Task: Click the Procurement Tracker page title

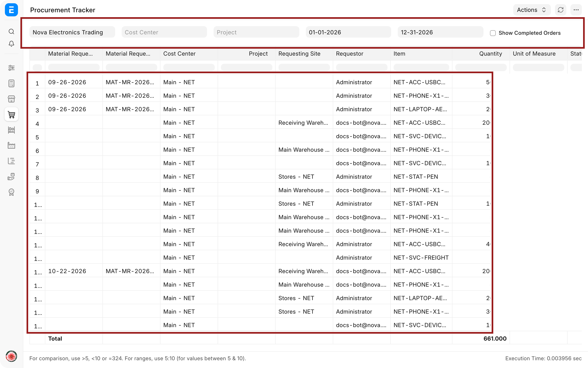Action: tap(63, 10)
